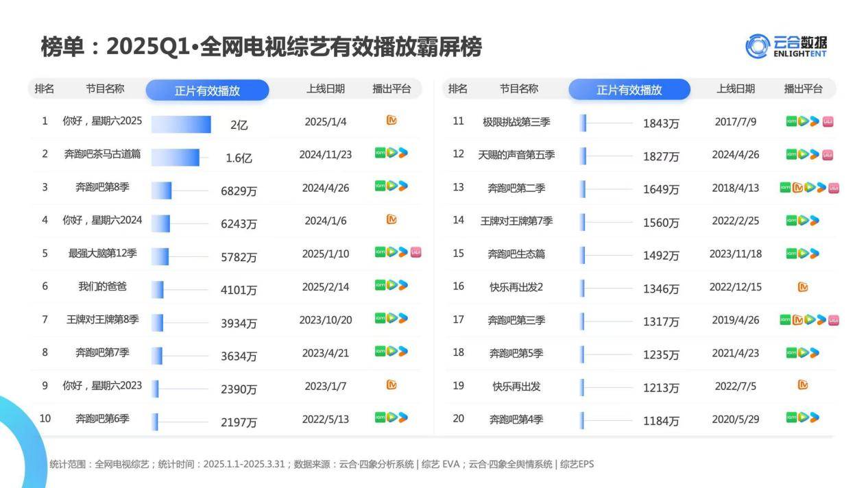Screen dimensions: 868x488
Task: Click the playback bar for 最强大脑第12季
Action: [x=160, y=256]
